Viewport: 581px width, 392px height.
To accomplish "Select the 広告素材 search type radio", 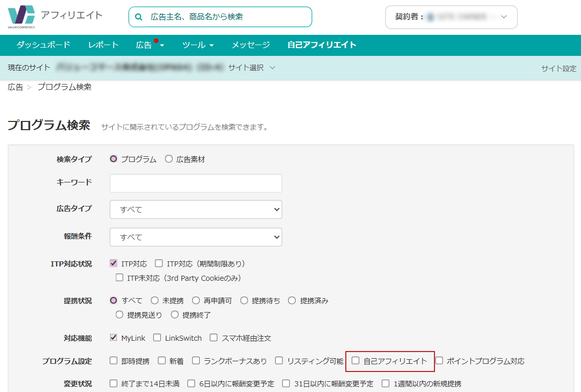I will coord(169,159).
